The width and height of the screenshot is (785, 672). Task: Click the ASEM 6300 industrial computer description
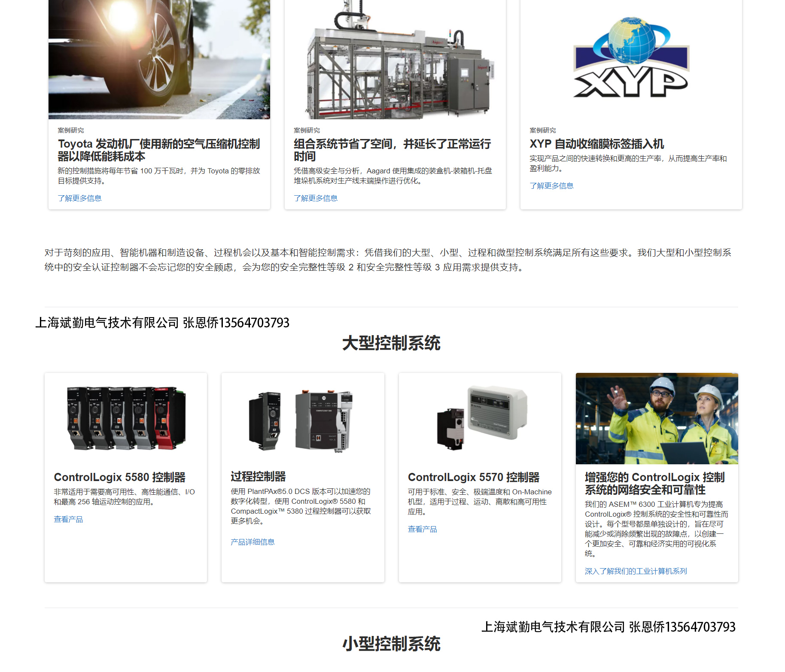(x=657, y=529)
